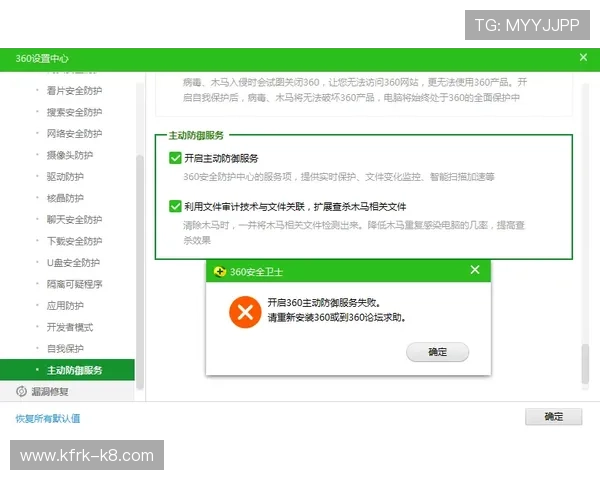Select U盘安全防护 in sidebar
600x480 pixels.
pos(73,263)
